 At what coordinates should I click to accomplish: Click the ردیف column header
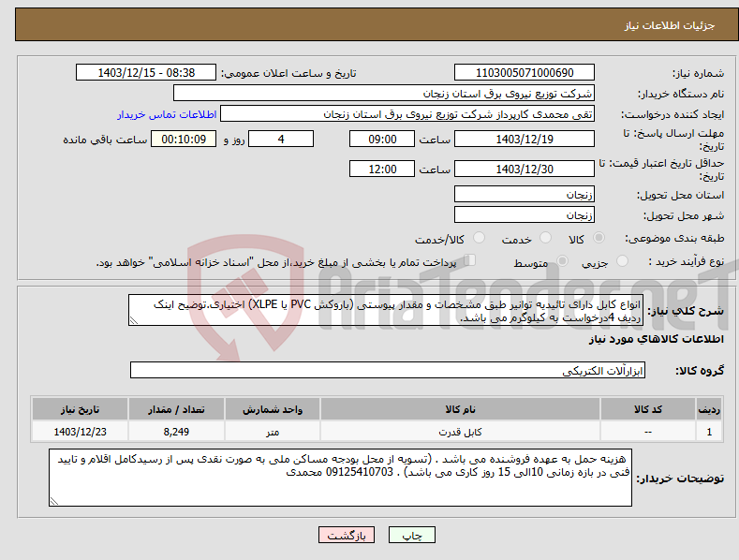[709, 409]
